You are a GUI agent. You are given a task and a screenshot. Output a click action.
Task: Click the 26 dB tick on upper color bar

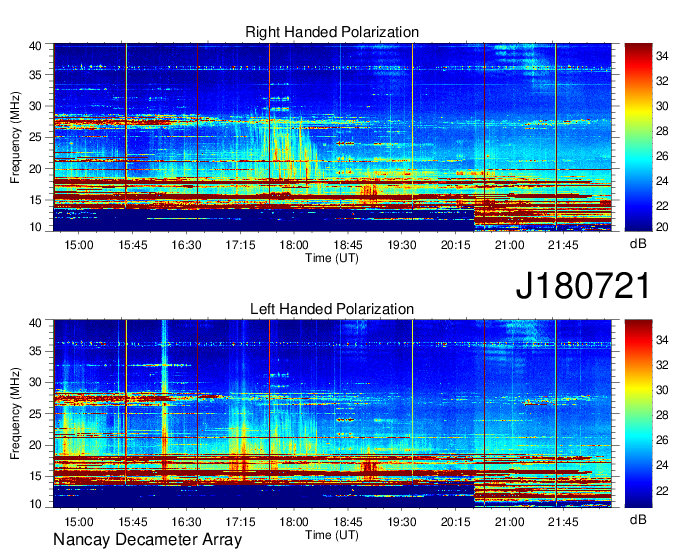(x=662, y=156)
